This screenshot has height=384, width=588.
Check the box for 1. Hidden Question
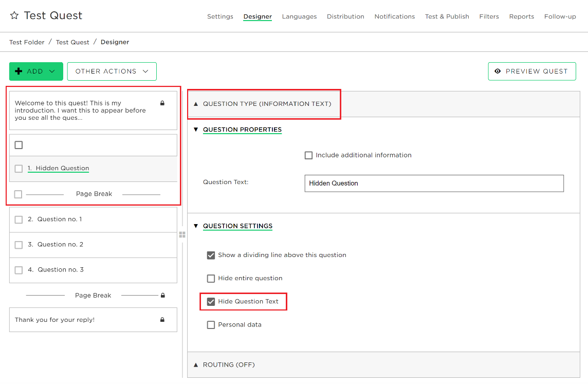point(19,169)
